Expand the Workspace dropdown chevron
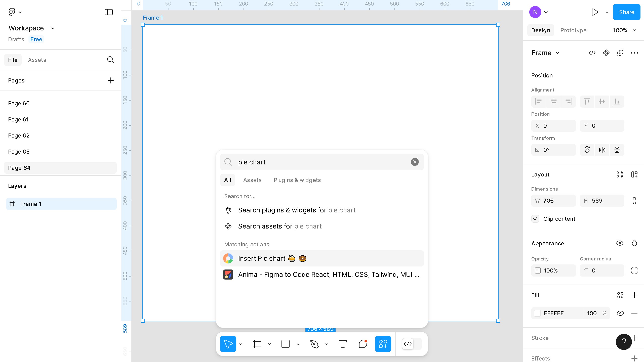The height and width of the screenshot is (362, 644). tap(53, 28)
